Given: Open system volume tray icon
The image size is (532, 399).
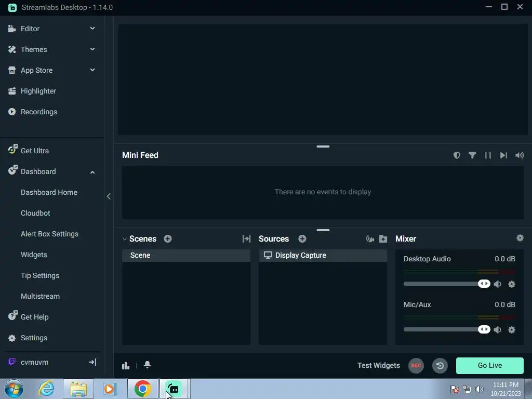Looking at the screenshot, I should click(480, 389).
